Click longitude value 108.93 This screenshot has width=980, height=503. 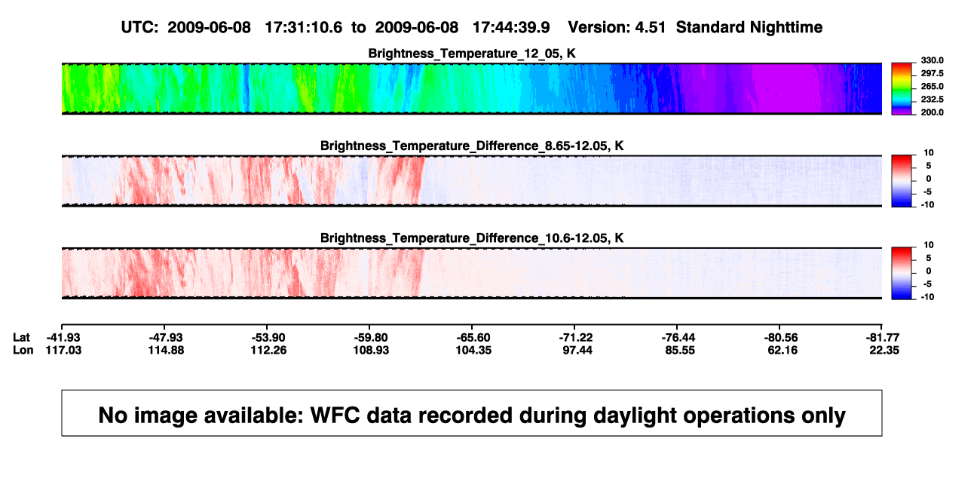click(369, 350)
